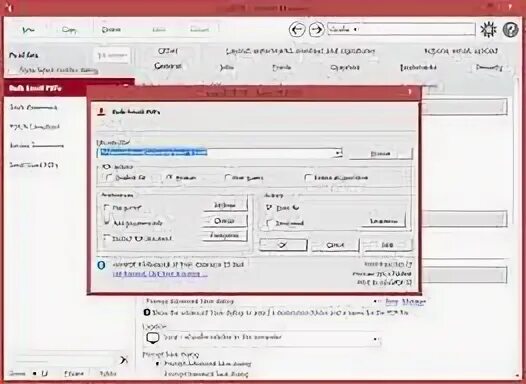Click the X icon at the sidebar bottom
Viewport: 526px width, 384px height.
tap(124, 360)
